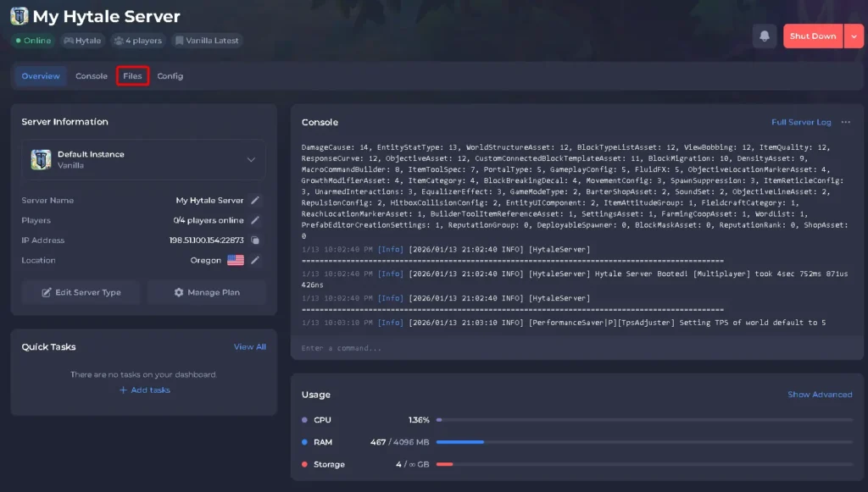Click the Shut Down button
The image size is (868, 492).
[813, 36]
